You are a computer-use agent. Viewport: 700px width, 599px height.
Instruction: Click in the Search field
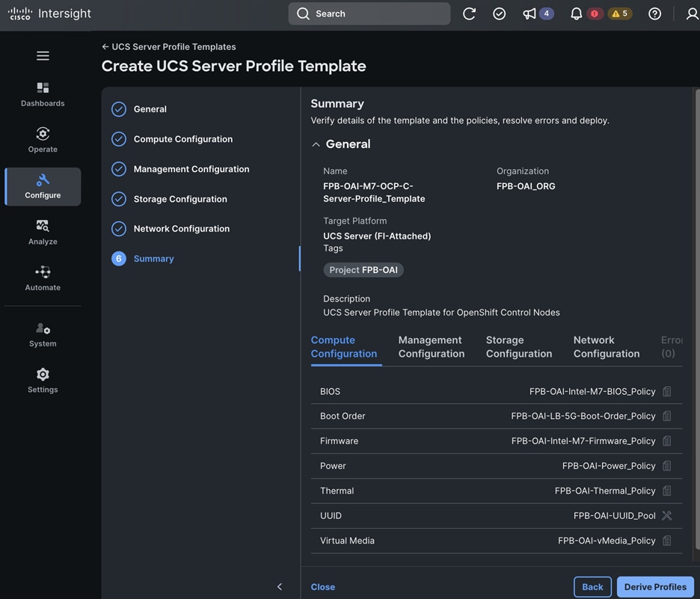pyautogui.click(x=369, y=14)
